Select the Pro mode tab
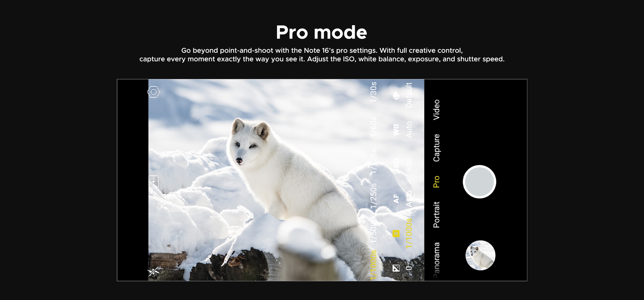This screenshot has height=300, width=644. (x=436, y=182)
